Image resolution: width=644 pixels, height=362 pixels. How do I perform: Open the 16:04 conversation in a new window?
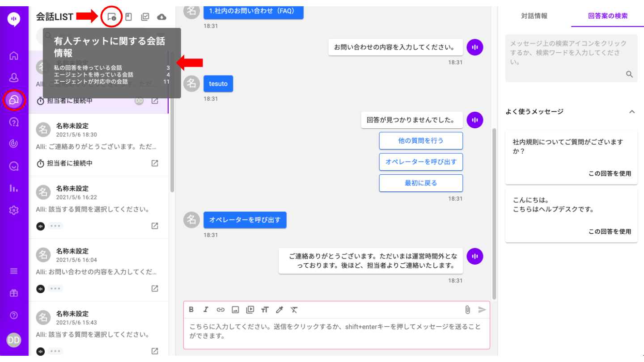coord(155,289)
